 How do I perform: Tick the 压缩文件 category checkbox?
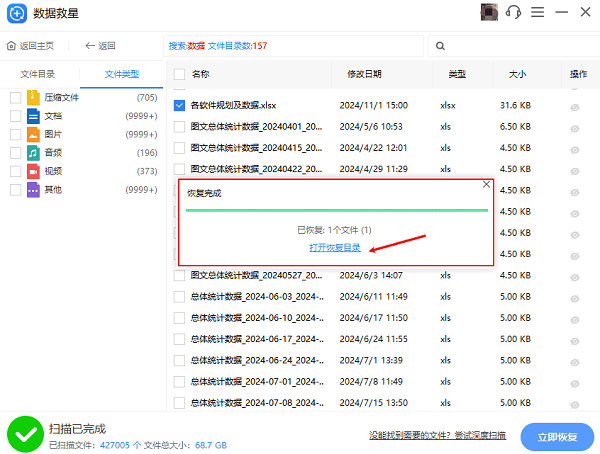(x=15, y=98)
